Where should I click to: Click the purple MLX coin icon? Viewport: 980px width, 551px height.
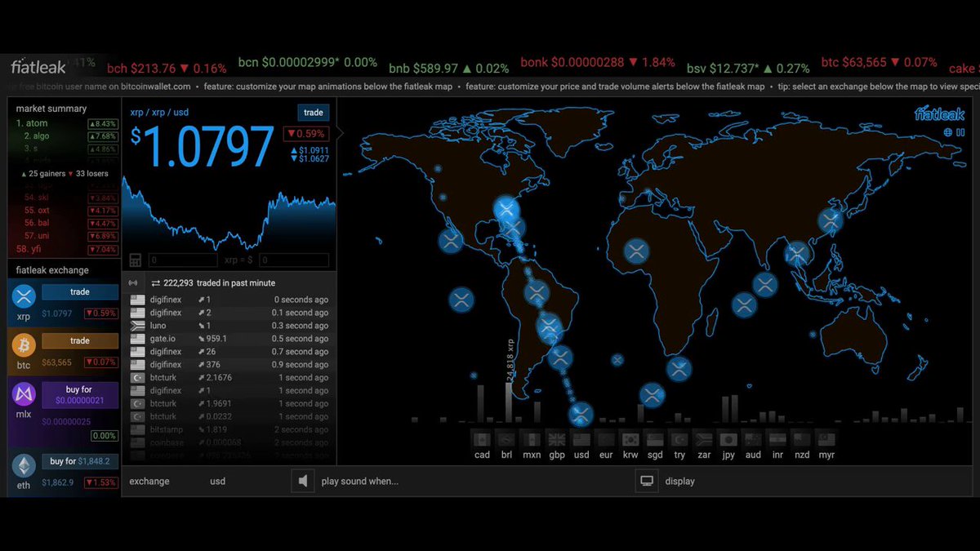coord(23,394)
